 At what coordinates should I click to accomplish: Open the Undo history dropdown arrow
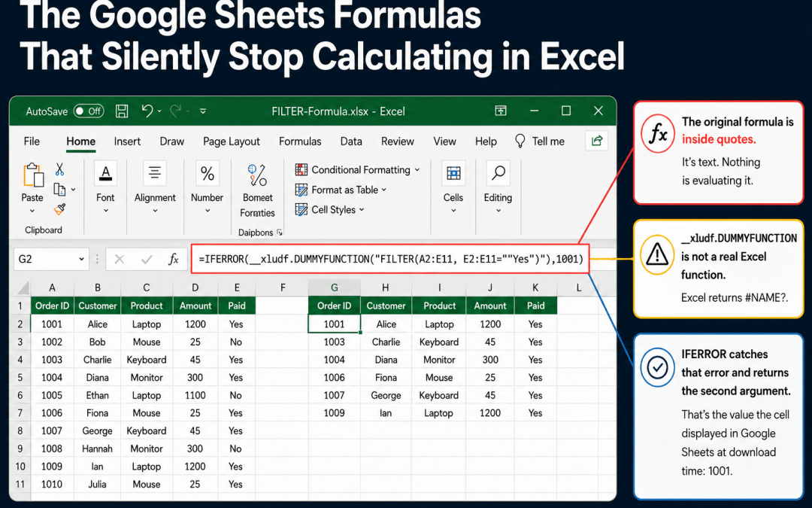(159, 111)
